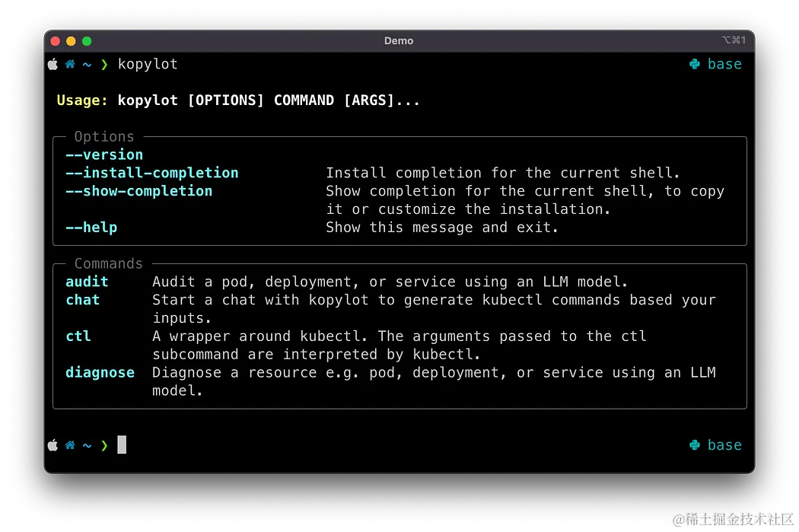Image resolution: width=799 pixels, height=532 pixels.
Task: Click 'Install completion for the current shell.' text
Action: point(503,174)
